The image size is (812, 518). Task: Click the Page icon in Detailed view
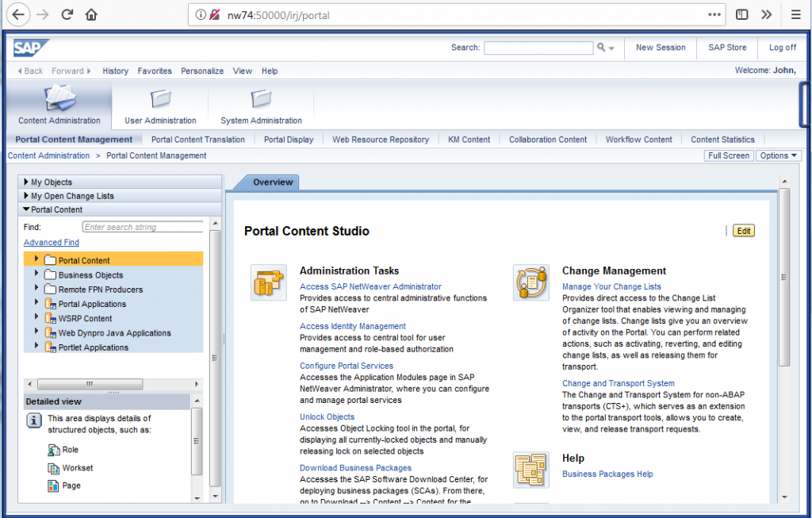(53, 486)
